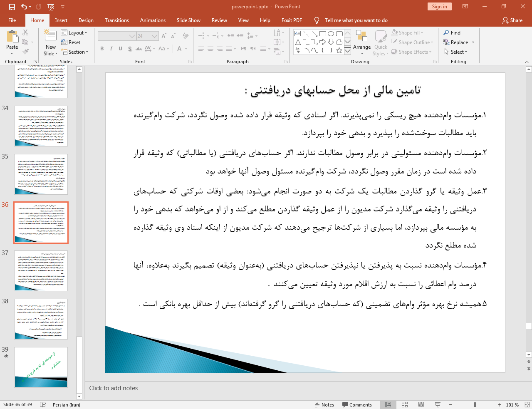
Task: Toggle Strikethrough formatting
Action: (139, 49)
